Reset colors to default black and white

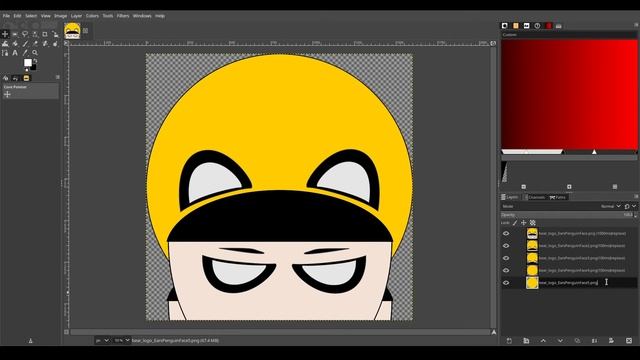tap(27, 70)
